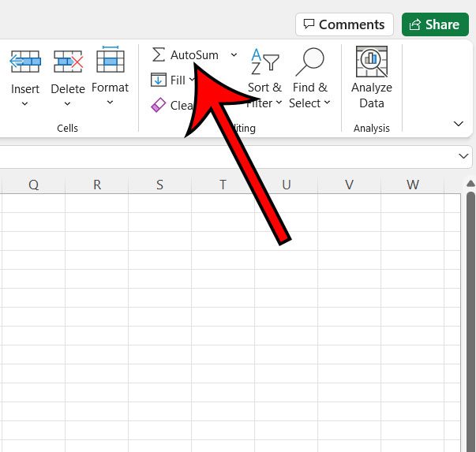Expand the formula bar
Image resolution: width=476 pixels, height=452 pixels.
tap(463, 157)
